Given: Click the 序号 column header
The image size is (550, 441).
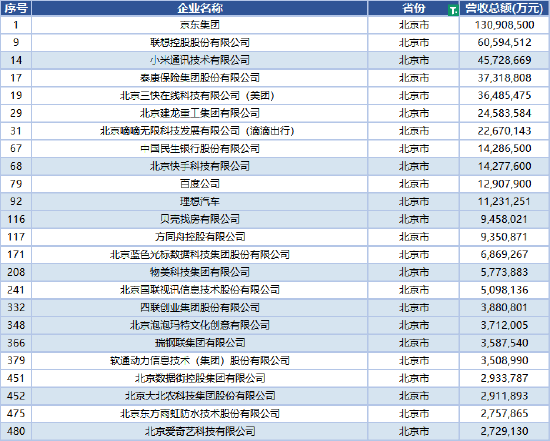Looking at the screenshot, I should (16, 8).
